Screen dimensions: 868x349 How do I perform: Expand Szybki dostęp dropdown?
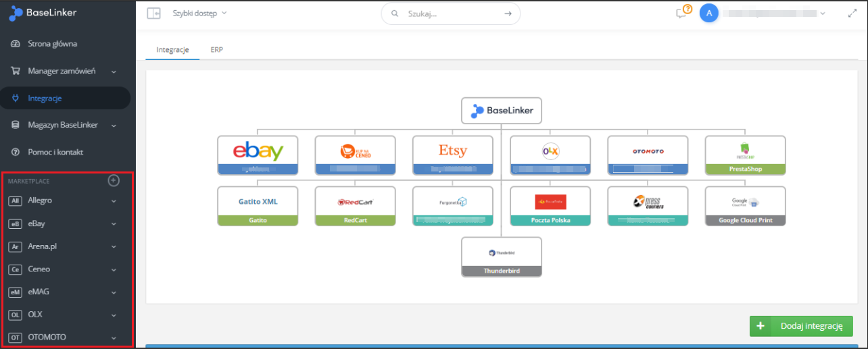click(x=200, y=13)
